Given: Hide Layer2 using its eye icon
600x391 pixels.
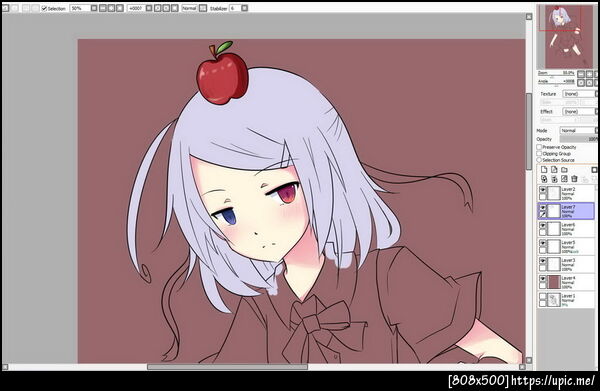Looking at the screenshot, I should click(543, 190).
